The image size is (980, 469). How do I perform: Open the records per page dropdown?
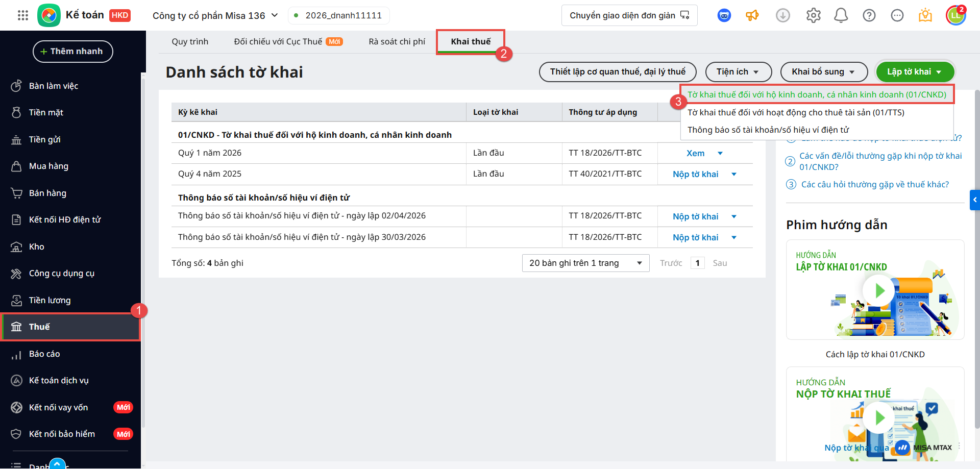[x=585, y=263]
